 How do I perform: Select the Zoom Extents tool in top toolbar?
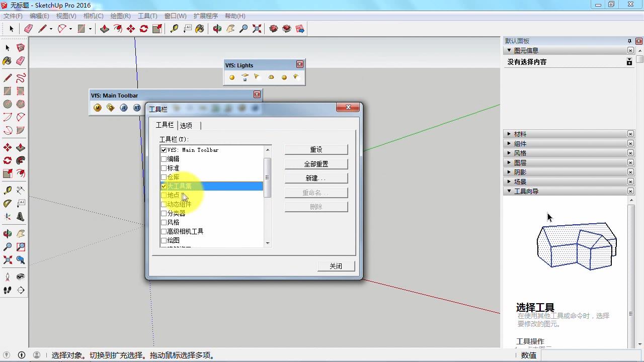click(257, 29)
